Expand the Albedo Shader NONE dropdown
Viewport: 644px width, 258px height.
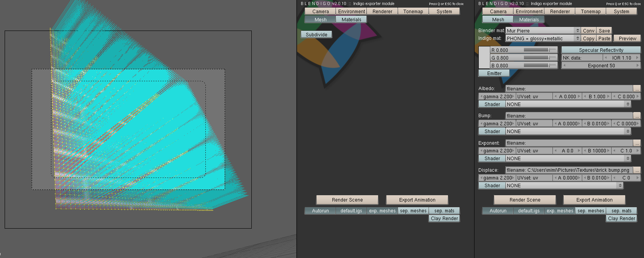click(568, 104)
